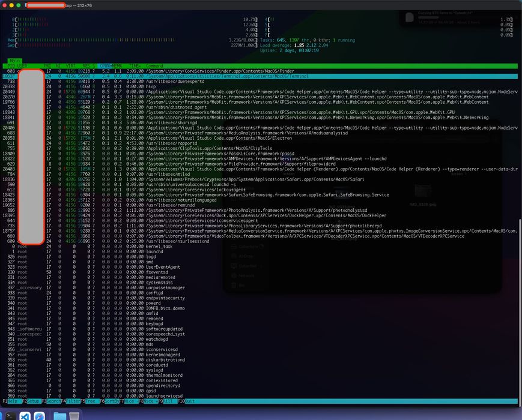Image resolution: width=522 pixels, height=420 pixels.
Task: Select the thermalmonitord process row
Action: 260,375
